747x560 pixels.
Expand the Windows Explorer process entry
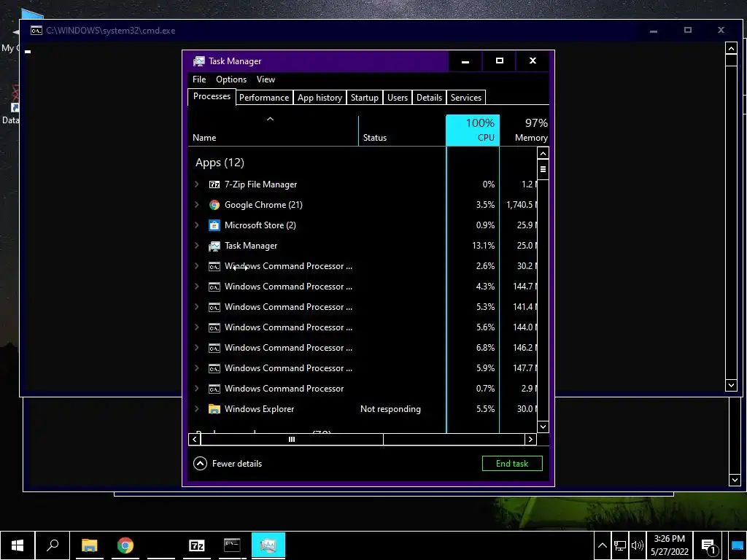(197, 409)
